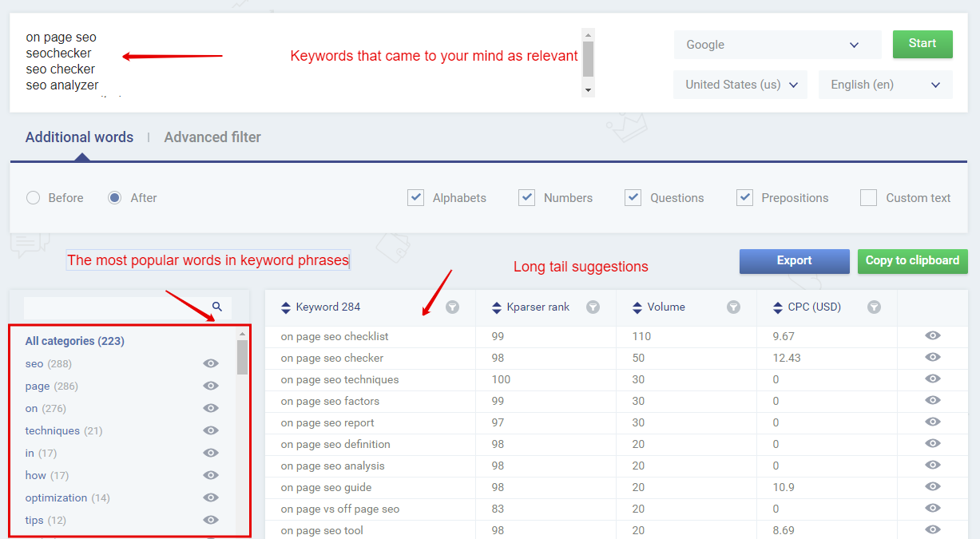Click the Volume column filter icon
The image size is (980, 539).
tap(733, 307)
